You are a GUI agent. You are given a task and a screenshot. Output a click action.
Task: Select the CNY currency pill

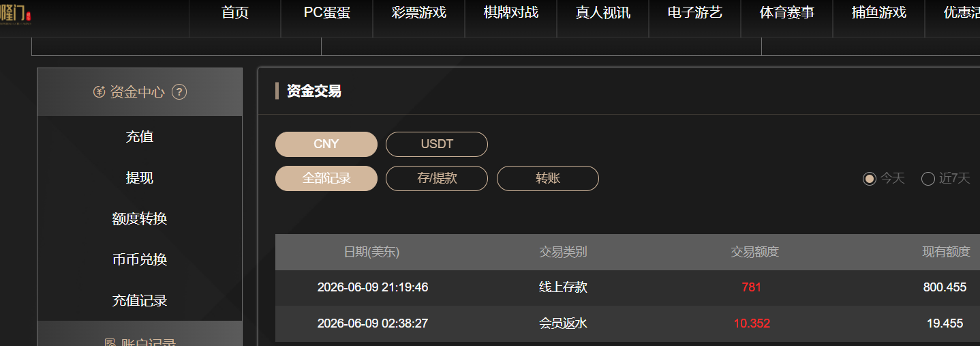(326, 144)
